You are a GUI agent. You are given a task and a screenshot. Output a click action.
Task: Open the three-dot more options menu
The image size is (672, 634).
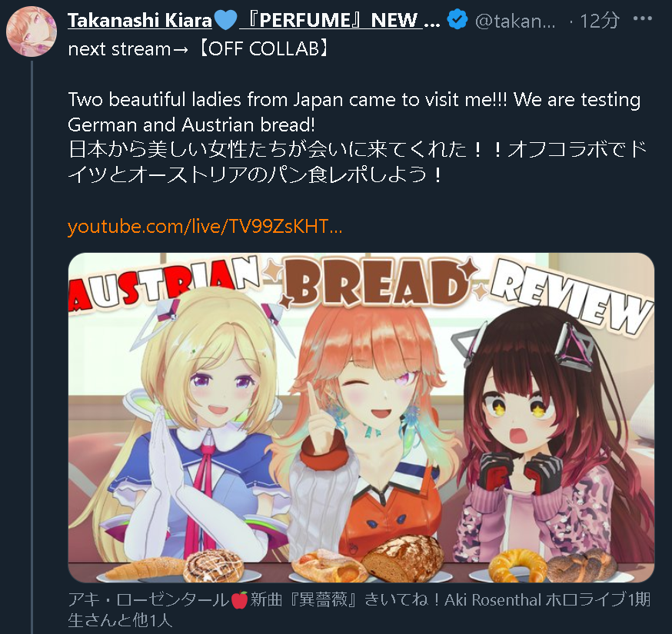(643, 19)
